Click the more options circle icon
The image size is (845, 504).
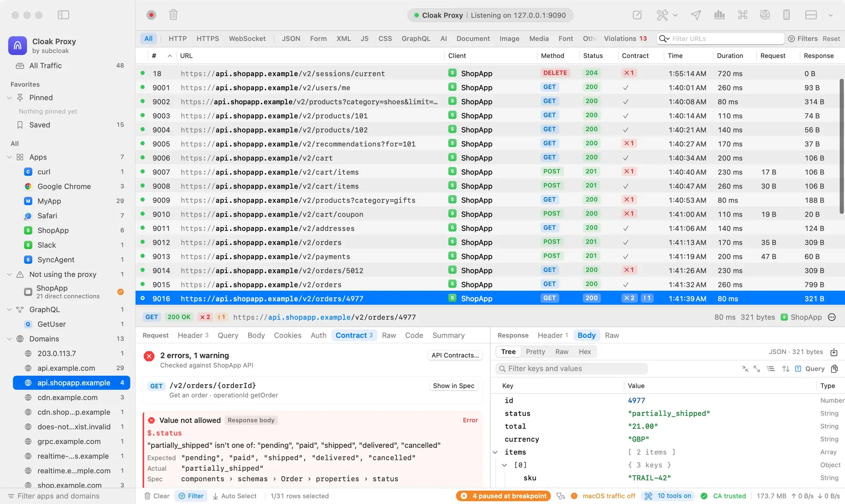(x=832, y=317)
